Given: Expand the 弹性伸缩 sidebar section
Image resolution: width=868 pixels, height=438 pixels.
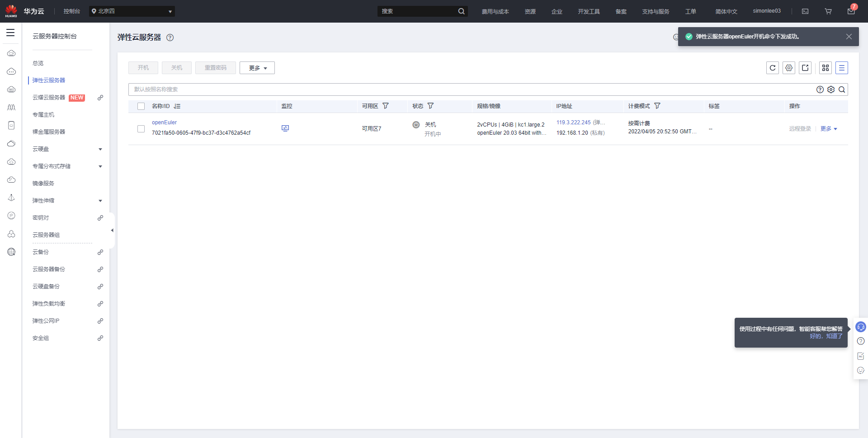Looking at the screenshot, I should point(100,201).
